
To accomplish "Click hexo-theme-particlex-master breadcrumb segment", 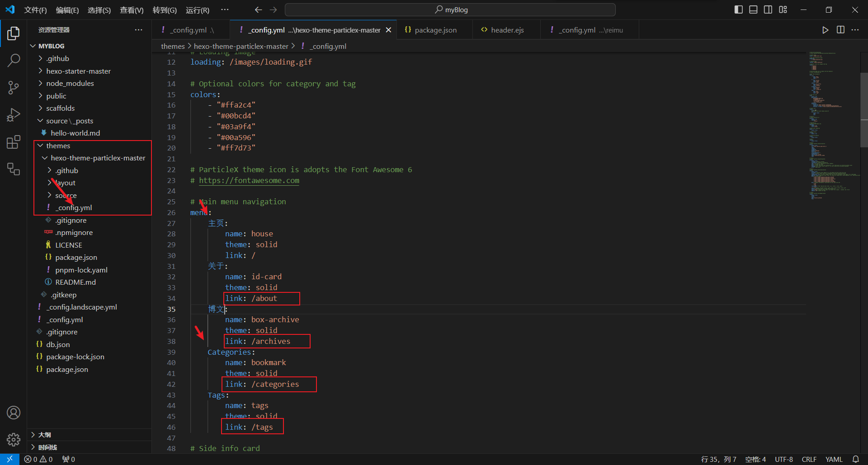I will click(241, 46).
